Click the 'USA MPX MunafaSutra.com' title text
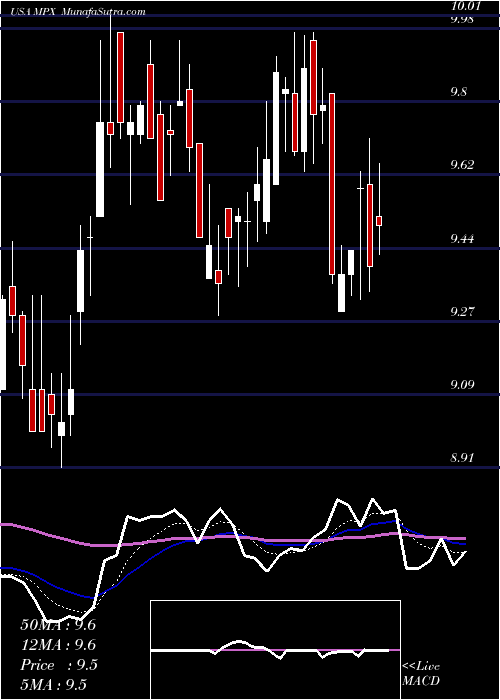This screenshot has height=700, width=500. (x=78, y=12)
